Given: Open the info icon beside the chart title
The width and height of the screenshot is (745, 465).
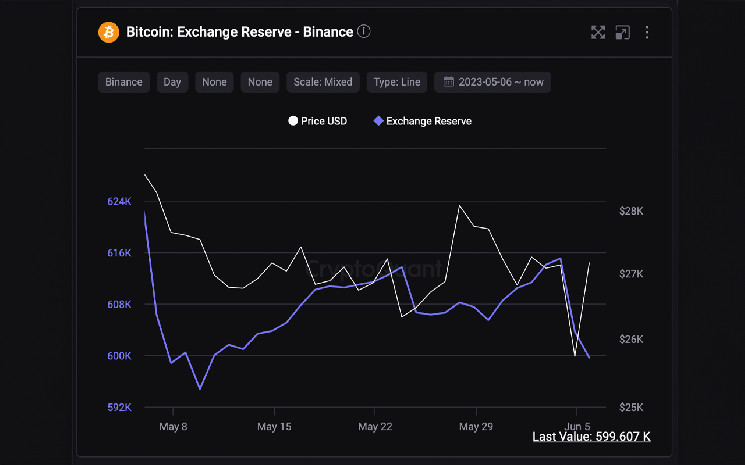Looking at the screenshot, I should point(364,32).
